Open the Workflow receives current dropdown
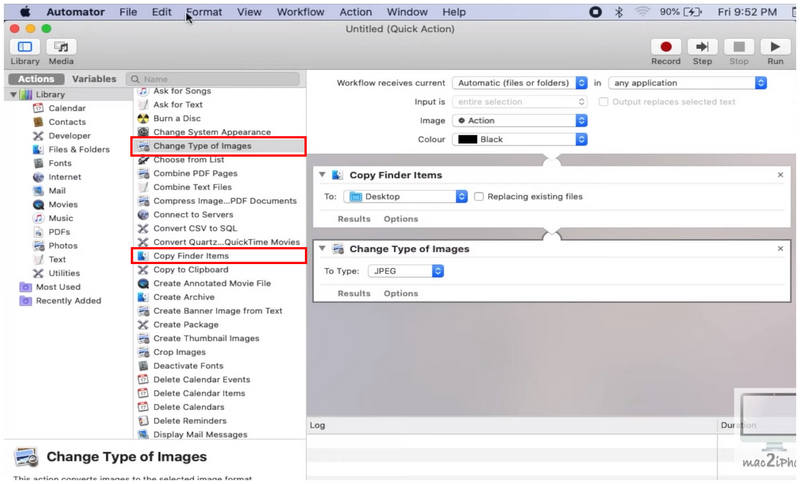800x484 pixels. coord(519,83)
